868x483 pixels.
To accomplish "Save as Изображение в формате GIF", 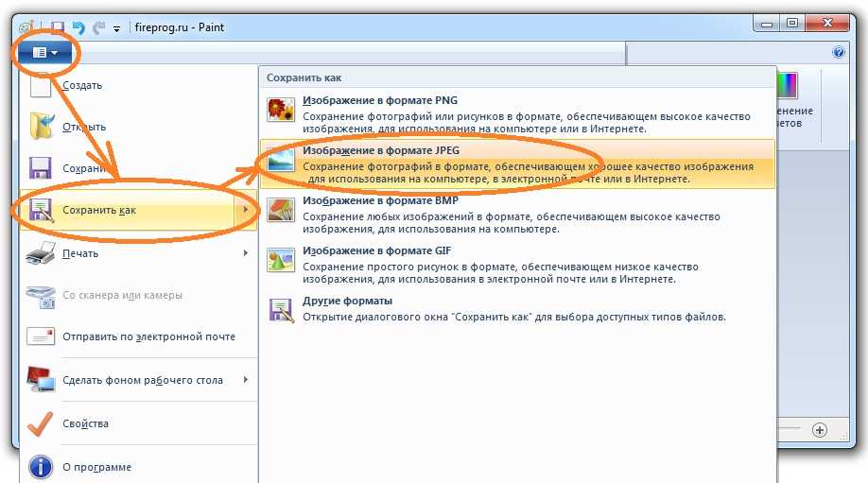I will click(x=517, y=265).
